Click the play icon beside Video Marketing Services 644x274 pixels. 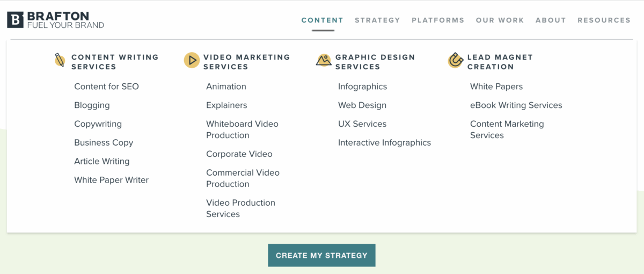click(192, 60)
